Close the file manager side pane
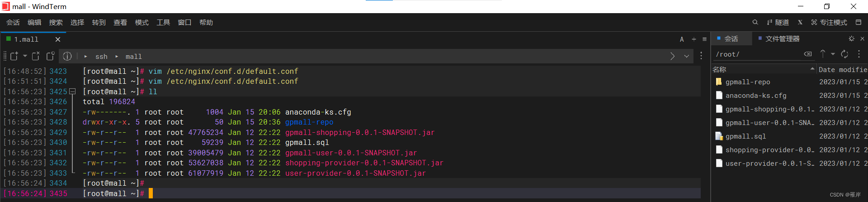This screenshot has height=202, width=868. (862, 39)
